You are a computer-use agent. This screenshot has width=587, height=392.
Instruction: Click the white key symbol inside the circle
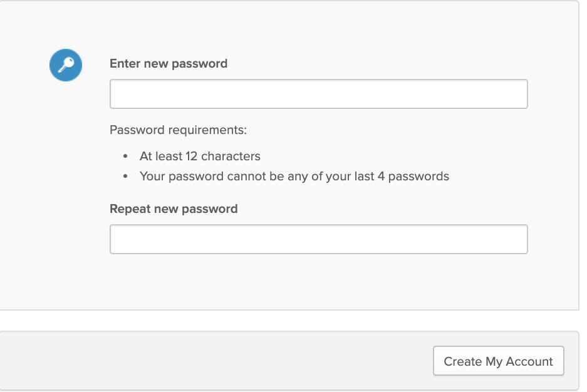coord(66,65)
